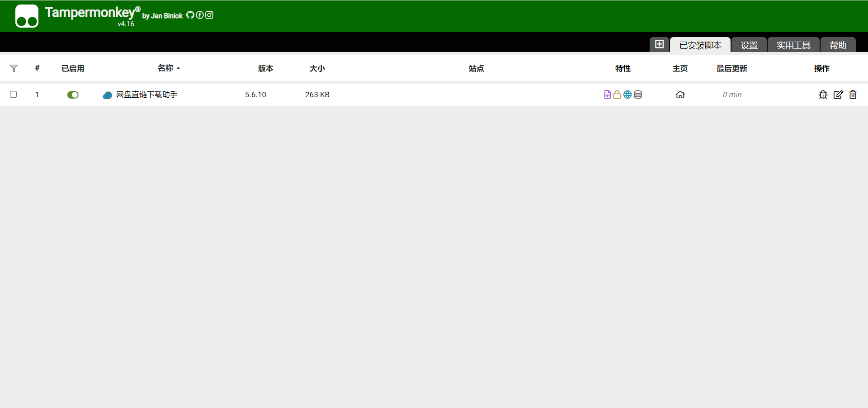Screen dimensions: 868x408
Task: Open the GitHub icon link in header
Action: point(190,15)
